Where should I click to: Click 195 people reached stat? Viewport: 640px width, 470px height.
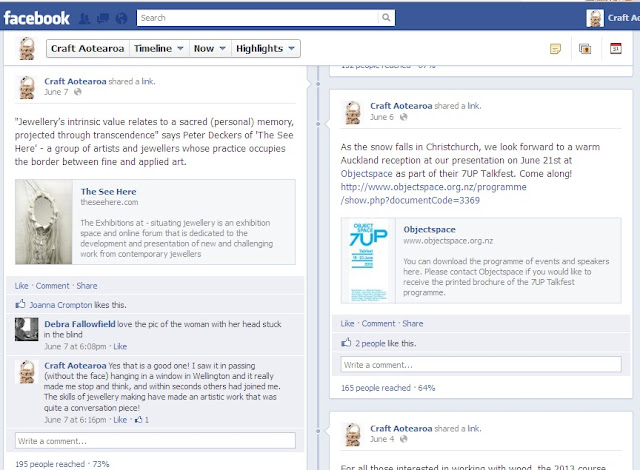pos(50,464)
